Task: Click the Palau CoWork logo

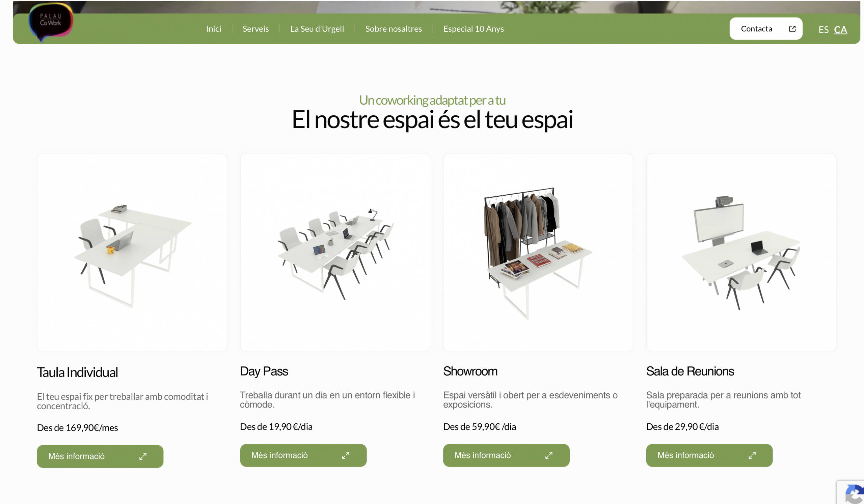Action: pyautogui.click(x=51, y=22)
